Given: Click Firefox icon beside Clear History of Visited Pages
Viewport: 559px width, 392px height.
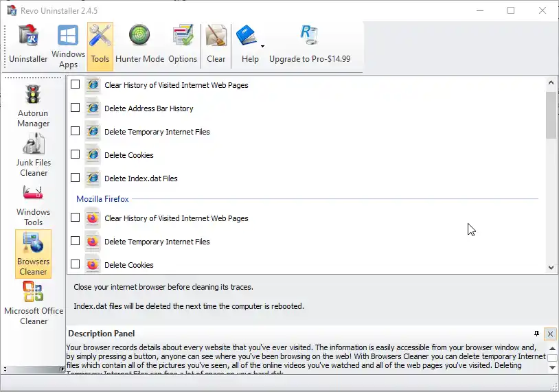Looking at the screenshot, I should tap(93, 218).
